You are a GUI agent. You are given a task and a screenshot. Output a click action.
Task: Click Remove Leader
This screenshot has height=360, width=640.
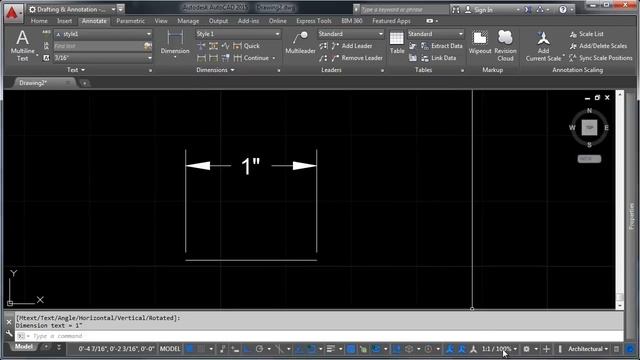pos(357,58)
